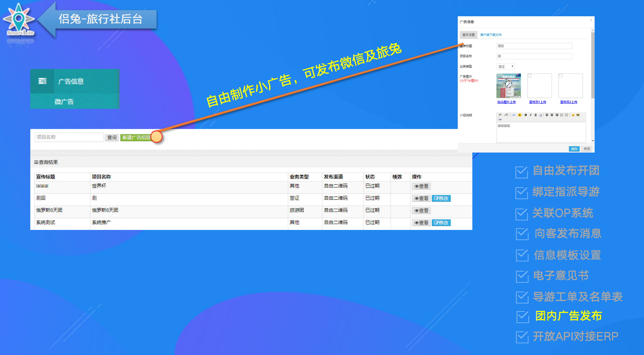
Task: Click the green 新建广告信息 button
Action: (136, 137)
